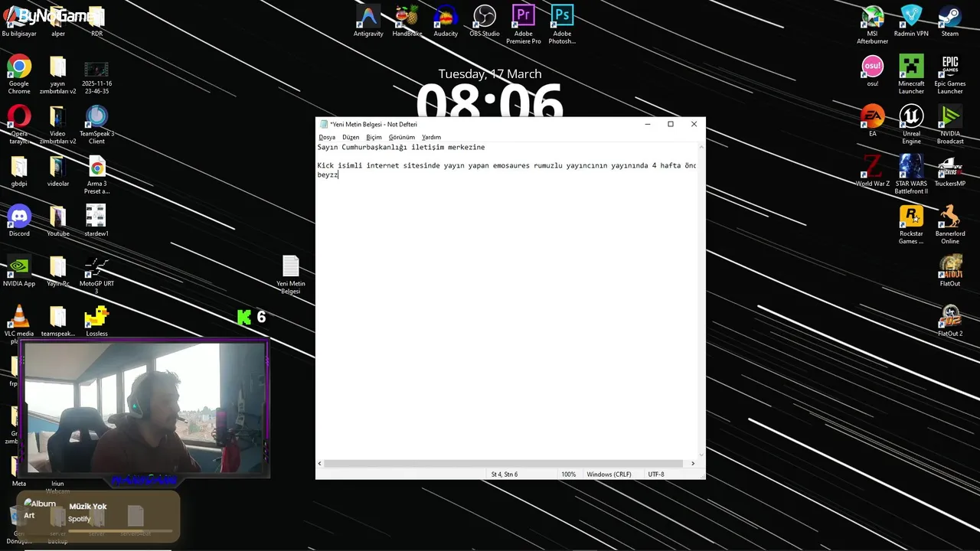
Task: Open the Düzen menu in Notepad
Action: click(x=351, y=137)
